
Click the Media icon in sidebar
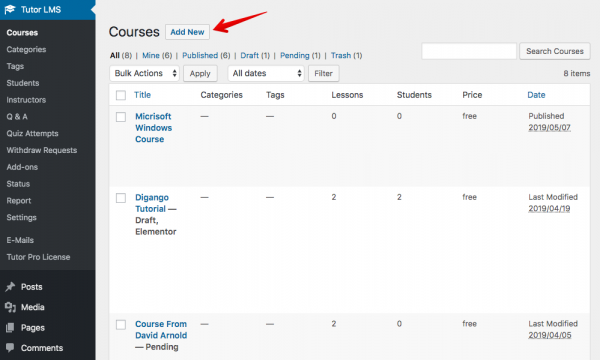coord(10,307)
